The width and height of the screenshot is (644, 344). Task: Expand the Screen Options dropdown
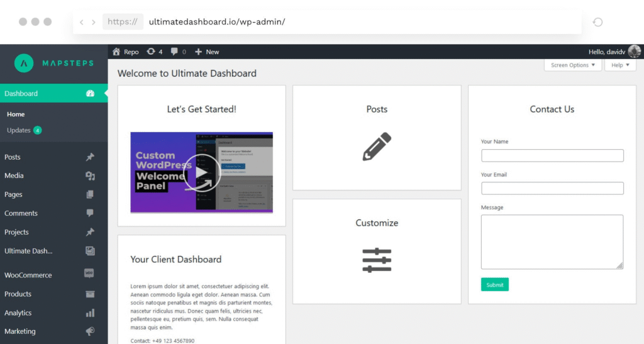click(572, 65)
